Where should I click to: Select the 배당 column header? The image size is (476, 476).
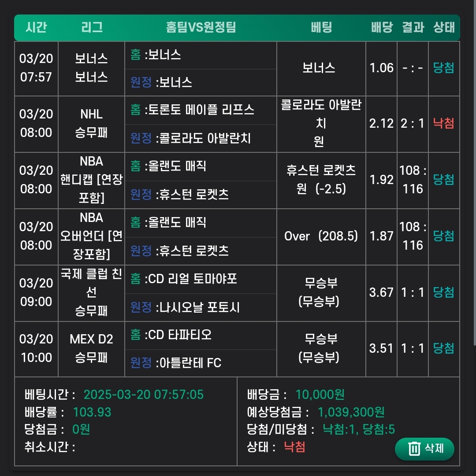point(382,27)
